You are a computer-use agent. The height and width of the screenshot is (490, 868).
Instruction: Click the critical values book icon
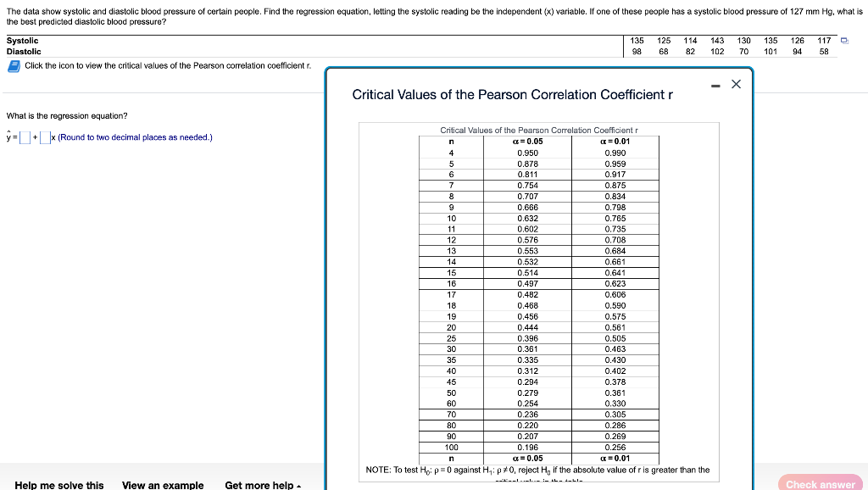(x=14, y=66)
